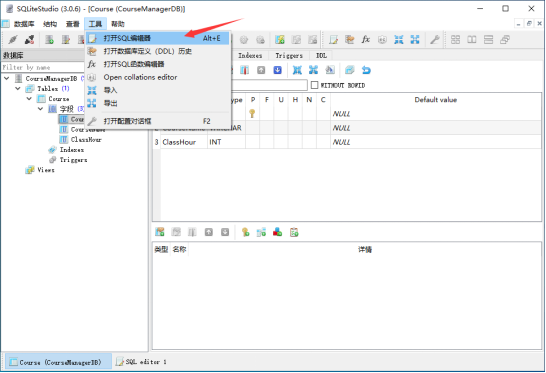
Task: Collapse the Course table tree node
Action: 29,99
